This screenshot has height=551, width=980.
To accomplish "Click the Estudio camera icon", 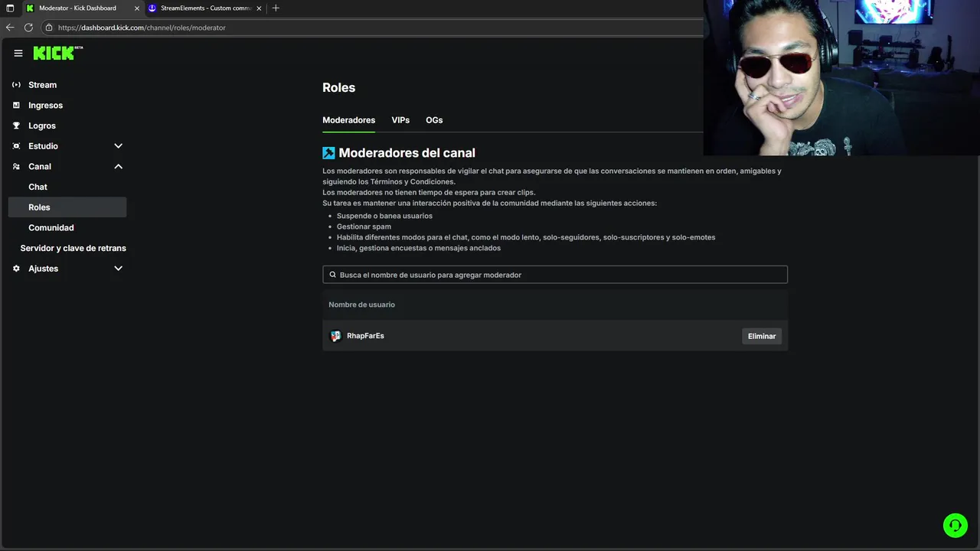I will 16,146.
